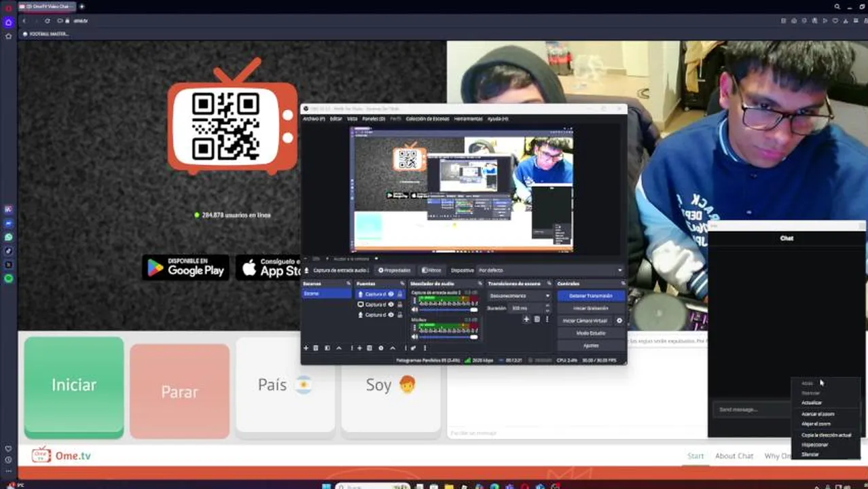Mute the Mic/Aux speaker icon
The image size is (868, 489).
point(414,337)
